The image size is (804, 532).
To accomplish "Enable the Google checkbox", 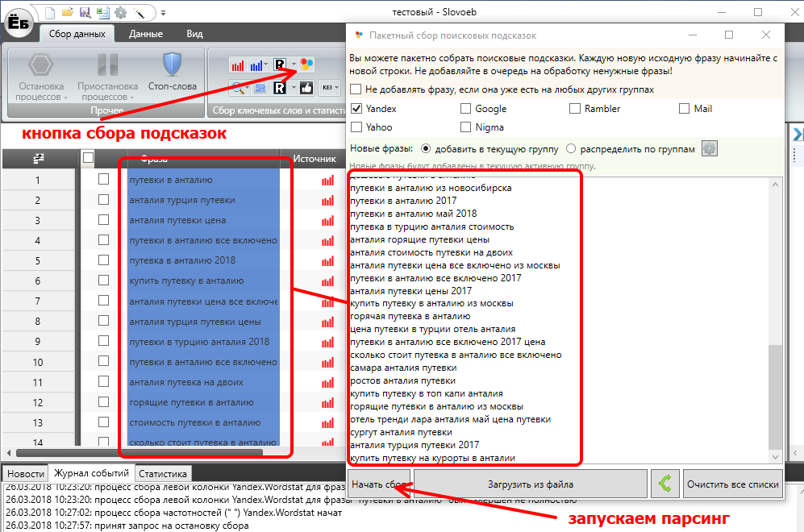I will (466, 109).
